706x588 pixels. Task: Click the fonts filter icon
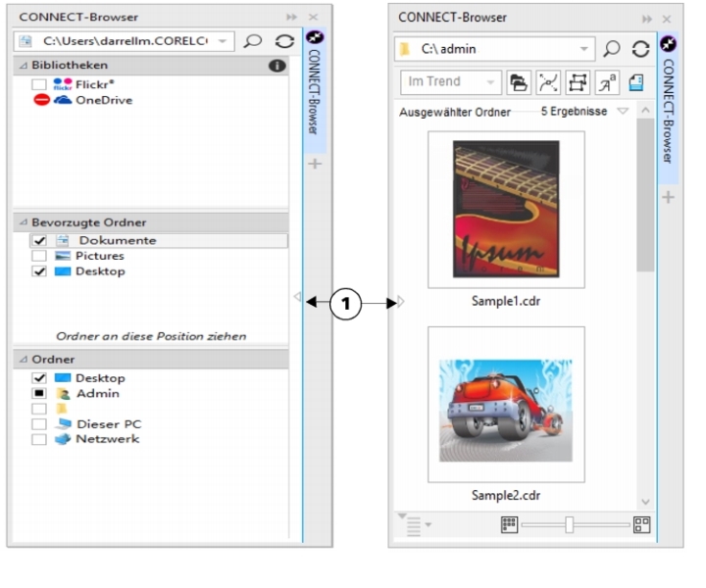coord(607,83)
